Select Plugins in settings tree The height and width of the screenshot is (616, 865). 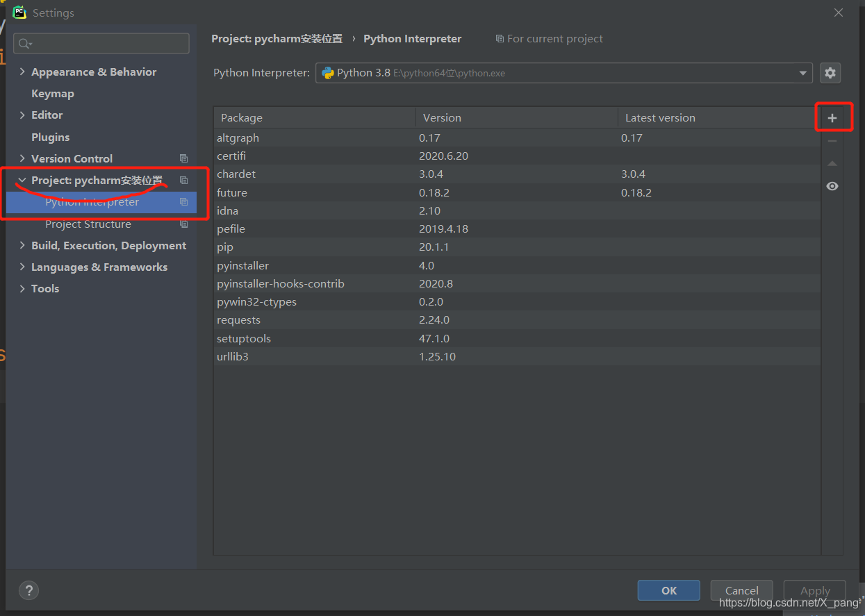51,137
